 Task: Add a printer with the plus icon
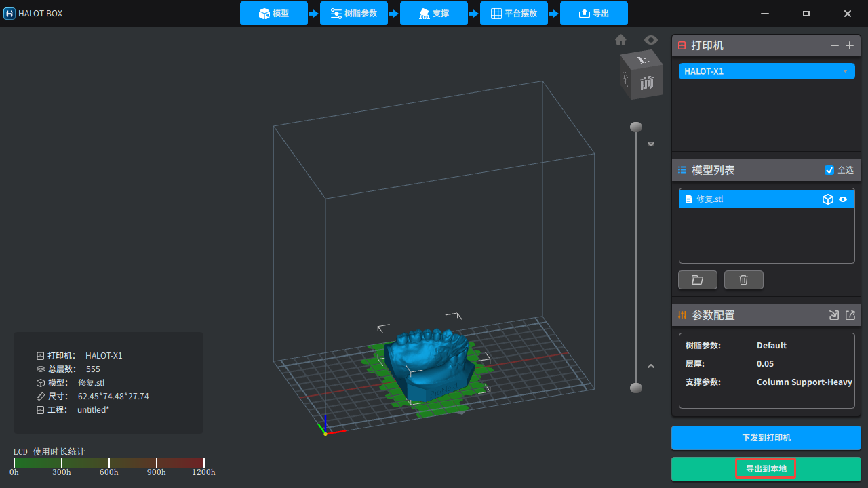[x=850, y=45]
